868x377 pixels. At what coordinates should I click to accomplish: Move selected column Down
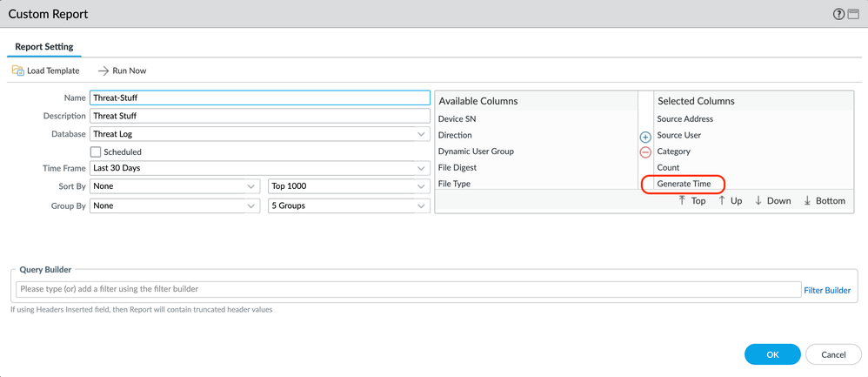point(772,201)
